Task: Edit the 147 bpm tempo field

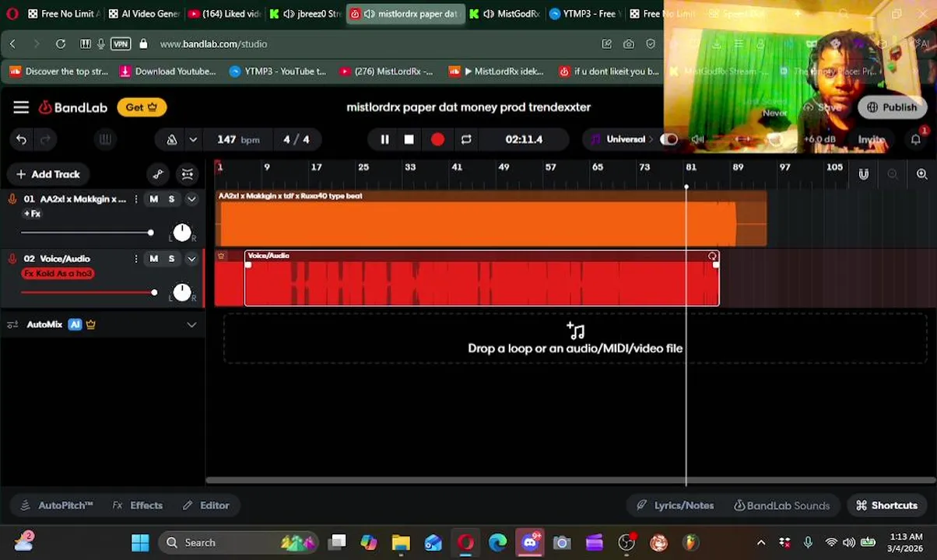Action: coord(238,139)
